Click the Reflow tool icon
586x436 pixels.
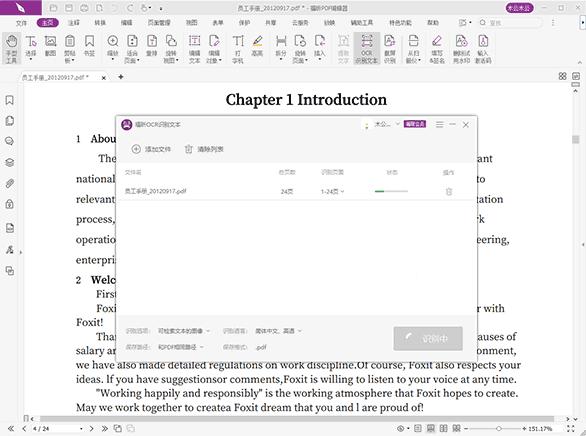(x=151, y=46)
